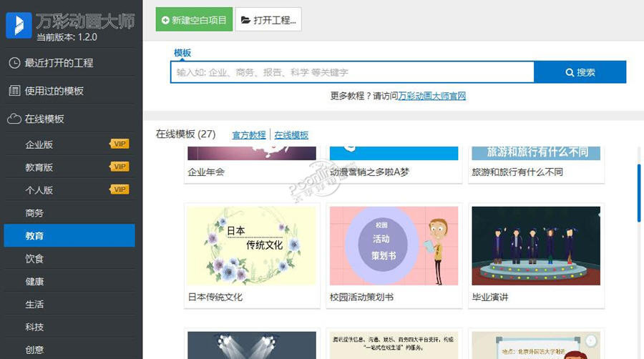This screenshot has width=644, height=359.
Task: Select the 创意 category
Action: [x=69, y=349]
